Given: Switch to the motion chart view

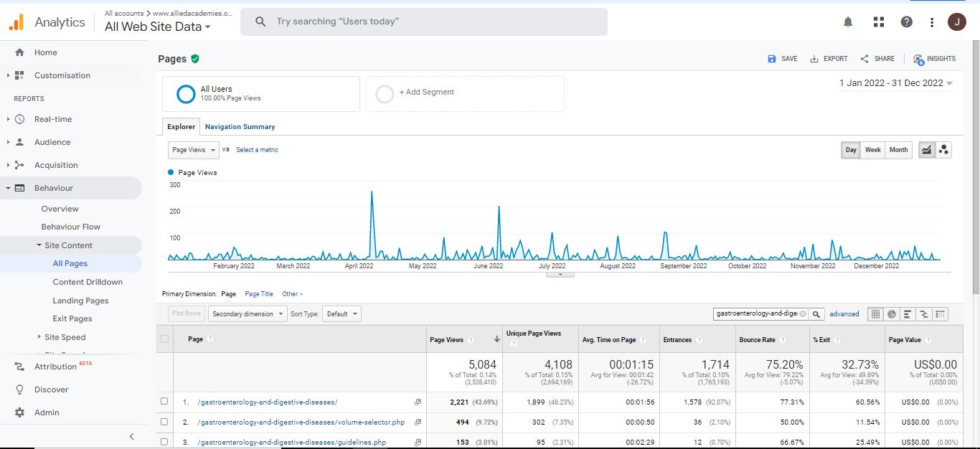Looking at the screenshot, I should 943,150.
